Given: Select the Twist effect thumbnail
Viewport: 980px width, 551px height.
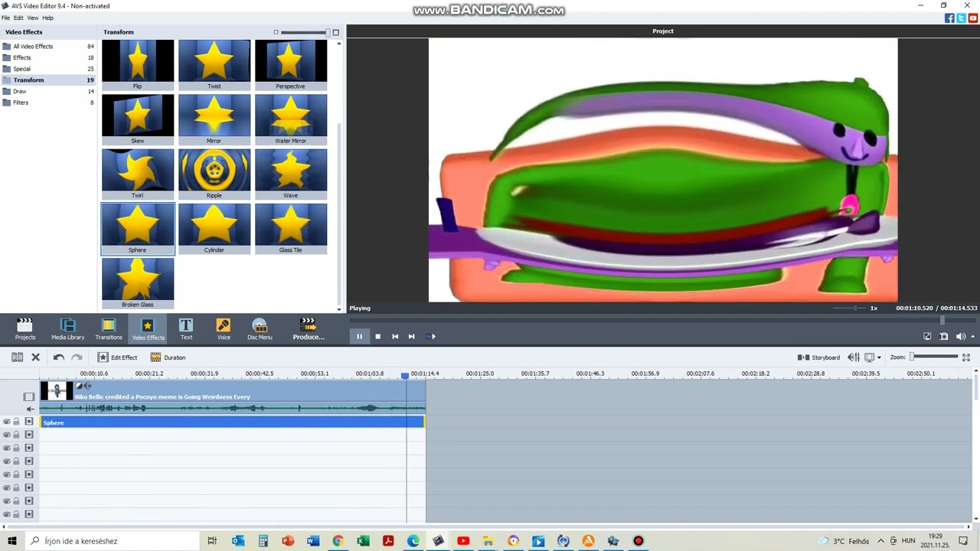Looking at the screenshot, I should [214, 64].
